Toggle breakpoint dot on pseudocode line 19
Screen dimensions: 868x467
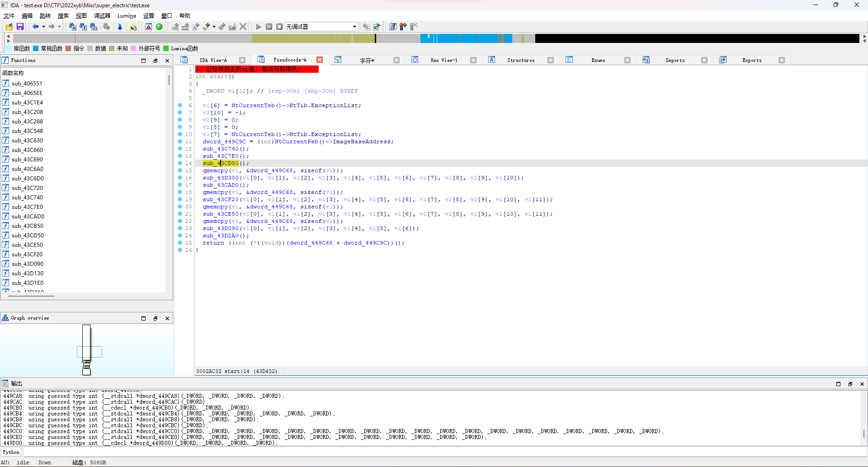pyautogui.click(x=180, y=199)
